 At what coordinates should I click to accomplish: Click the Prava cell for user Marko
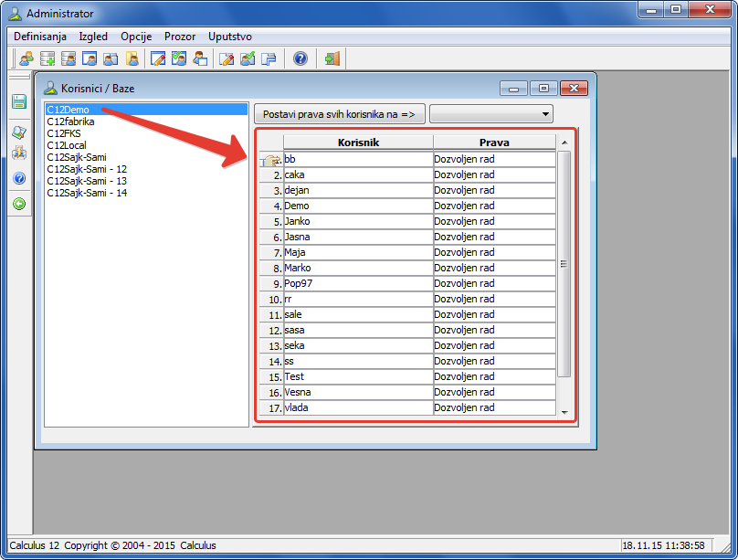tap(494, 268)
